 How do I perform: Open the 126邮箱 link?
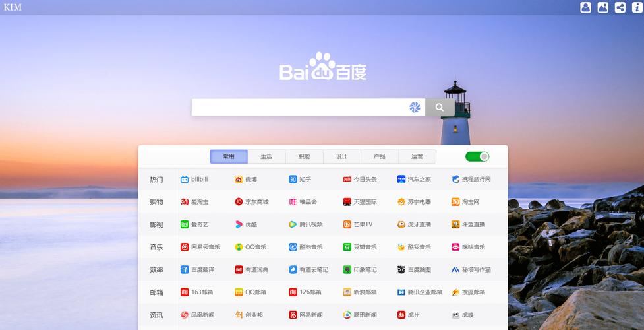pyautogui.click(x=305, y=292)
